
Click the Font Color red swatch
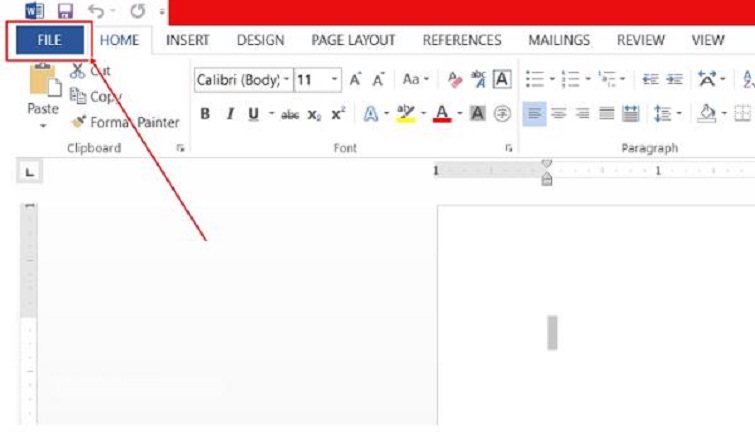(x=442, y=114)
